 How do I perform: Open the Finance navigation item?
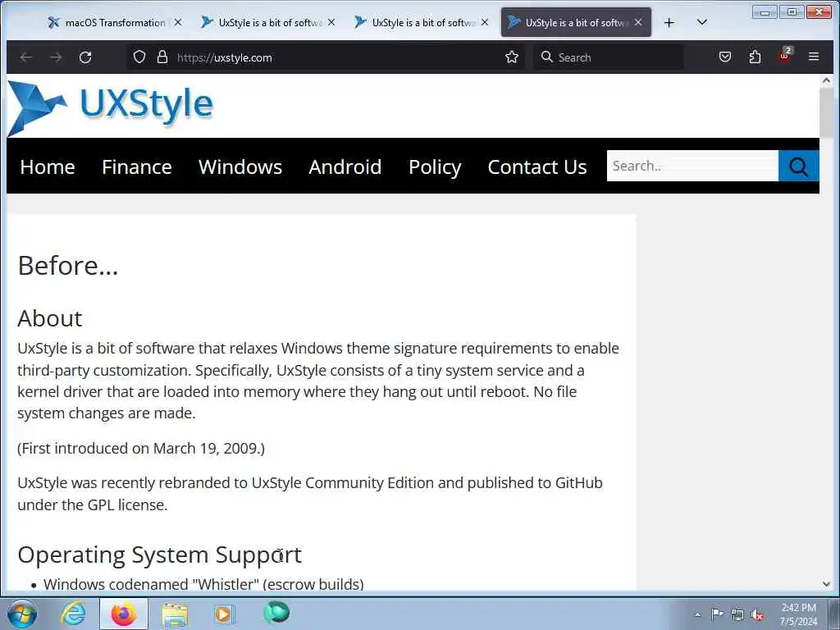(137, 167)
